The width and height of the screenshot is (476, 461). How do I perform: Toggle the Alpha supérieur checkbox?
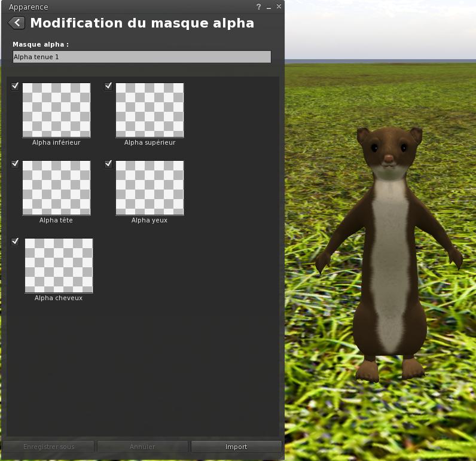click(108, 86)
